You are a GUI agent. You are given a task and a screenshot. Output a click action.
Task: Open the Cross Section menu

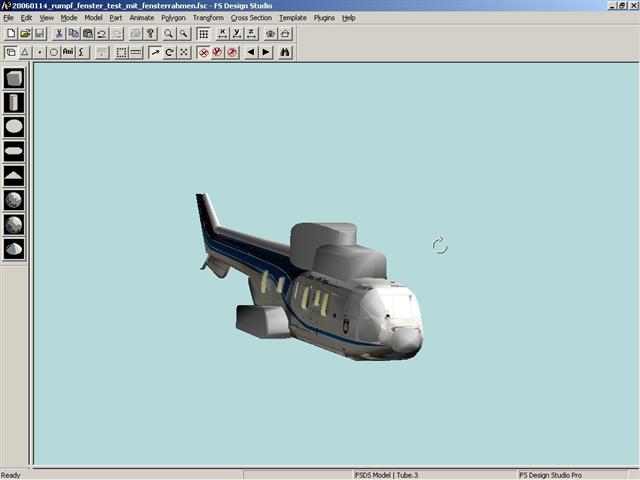click(251, 18)
